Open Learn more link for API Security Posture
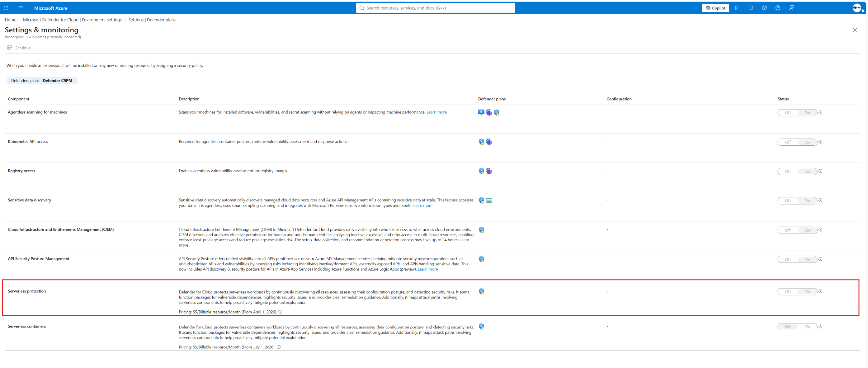 tap(427, 269)
